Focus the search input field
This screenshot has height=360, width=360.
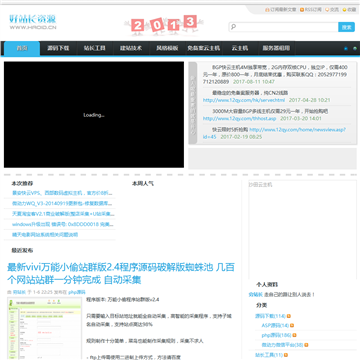[x=283, y=27]
